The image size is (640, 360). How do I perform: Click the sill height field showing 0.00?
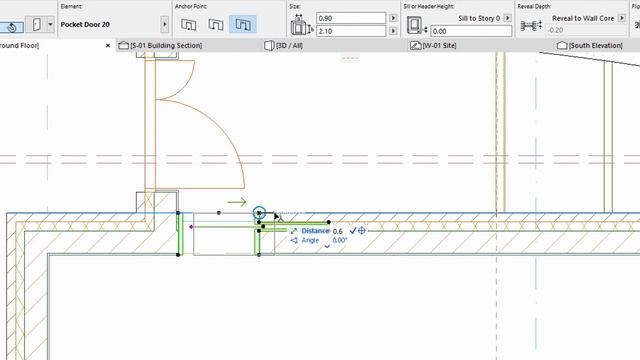point(471,31)
